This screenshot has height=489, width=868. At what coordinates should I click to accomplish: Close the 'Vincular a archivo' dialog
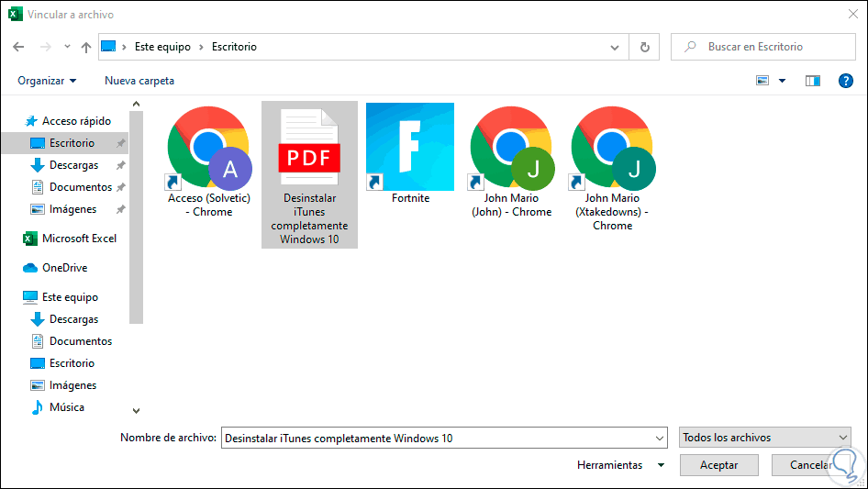(x=853, y=15)
